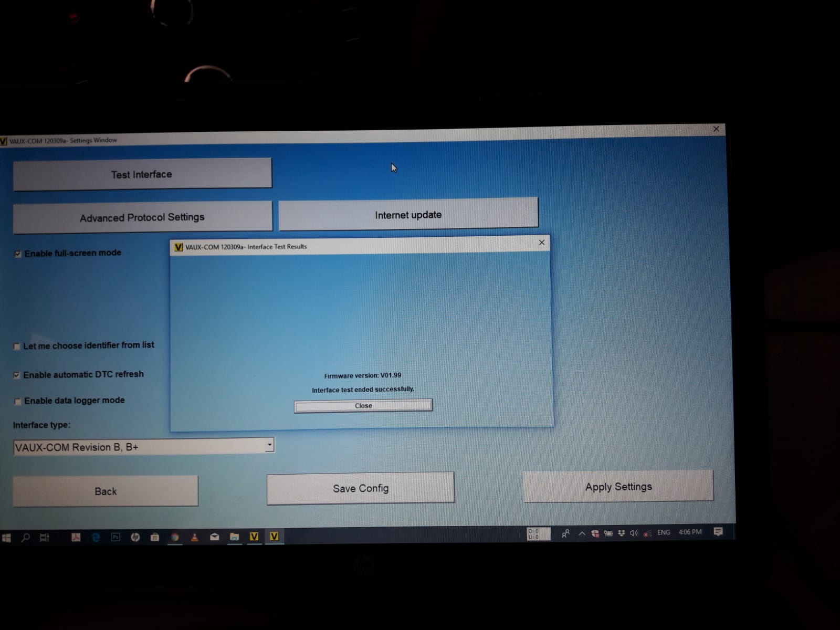Click 'Interface test ended successfully' message
Screen dimensions: 840x630
[363, 390]
